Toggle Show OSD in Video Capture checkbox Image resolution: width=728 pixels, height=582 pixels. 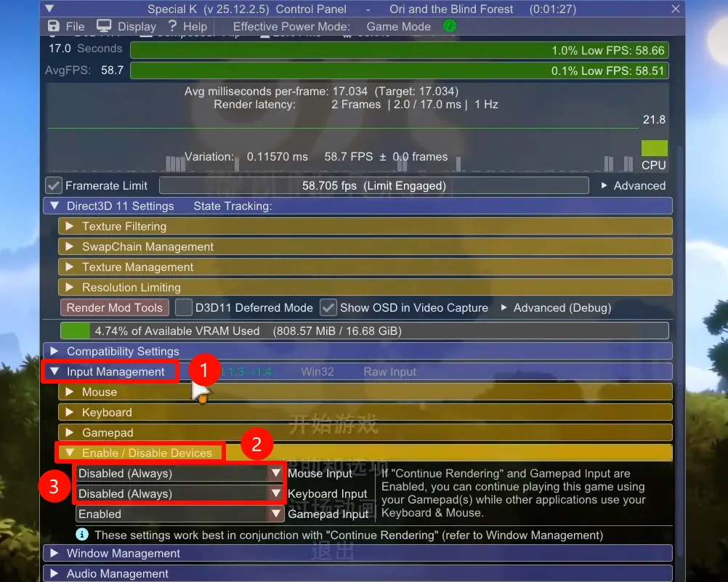[x=328, y=307]
